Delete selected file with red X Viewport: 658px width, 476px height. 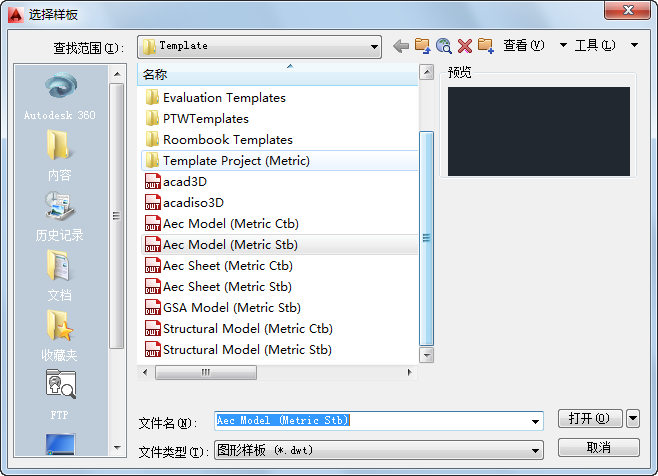(x=465, y=46)
